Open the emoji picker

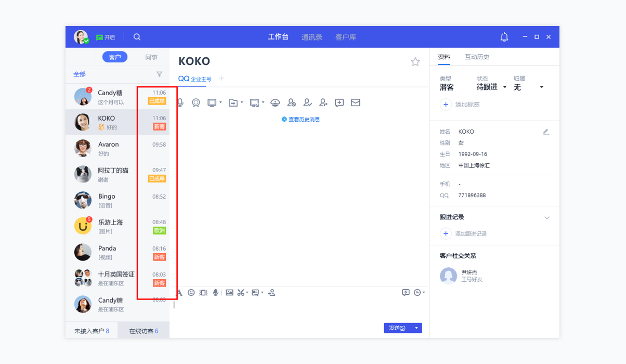(x=191, y=293)
